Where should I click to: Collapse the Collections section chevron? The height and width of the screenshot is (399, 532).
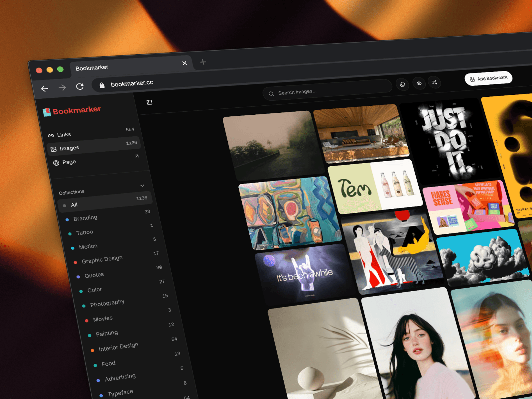point(142,186)
